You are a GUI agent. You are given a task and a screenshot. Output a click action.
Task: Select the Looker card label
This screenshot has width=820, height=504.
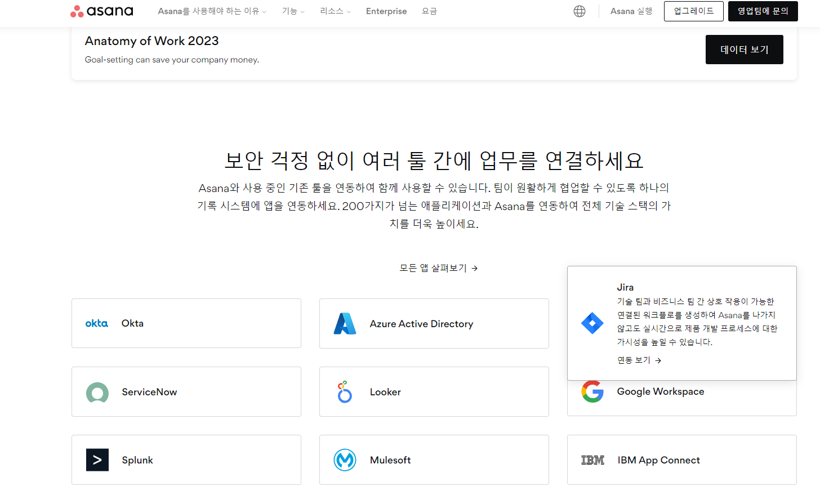pos(385,392)
